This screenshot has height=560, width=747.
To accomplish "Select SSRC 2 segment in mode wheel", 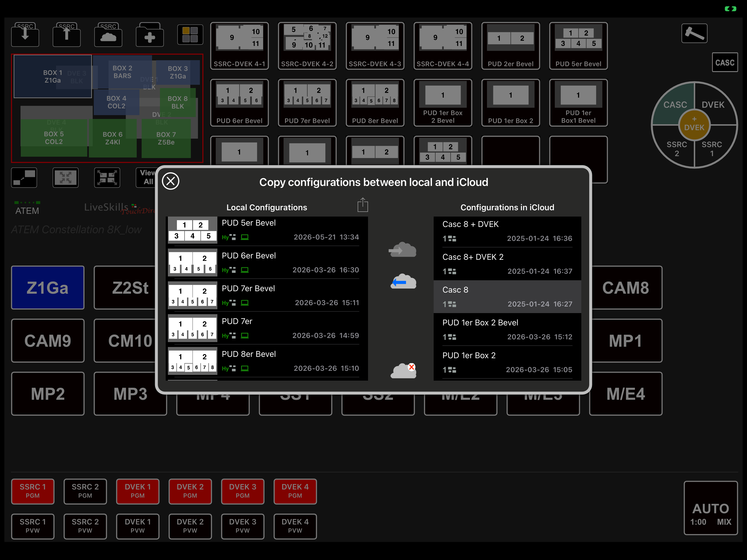I will coord(676,148).
